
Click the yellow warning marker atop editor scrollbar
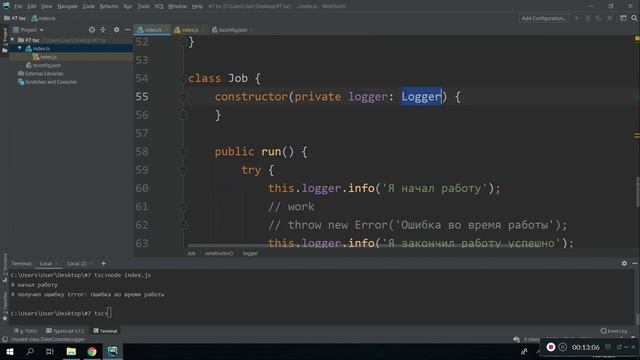(x=637, y=38)
